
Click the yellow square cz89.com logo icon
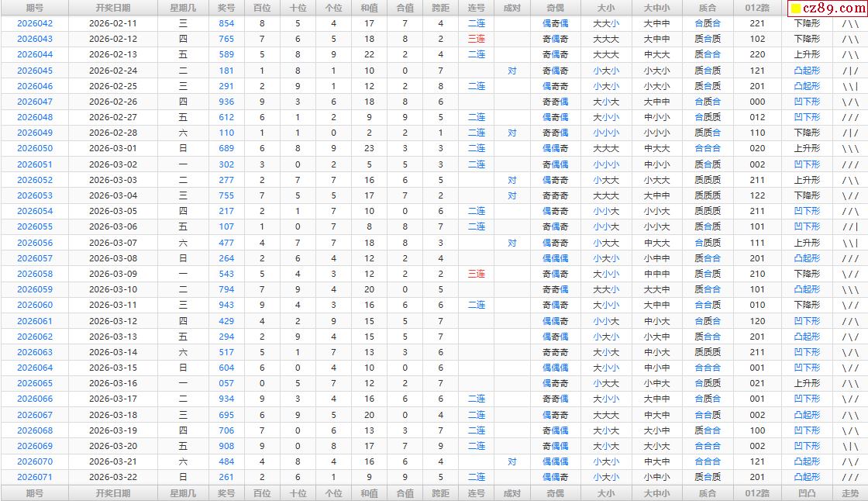click(795, 9)
